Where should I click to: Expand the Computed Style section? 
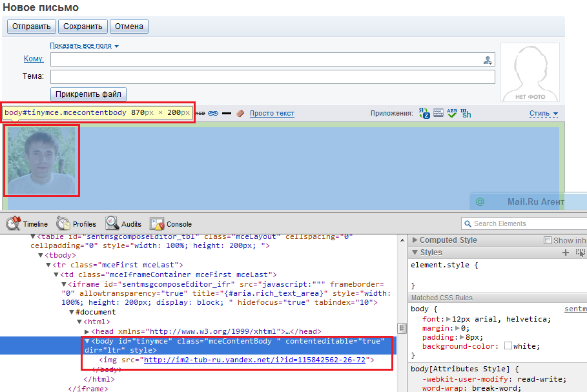click(x=415, y=240)
